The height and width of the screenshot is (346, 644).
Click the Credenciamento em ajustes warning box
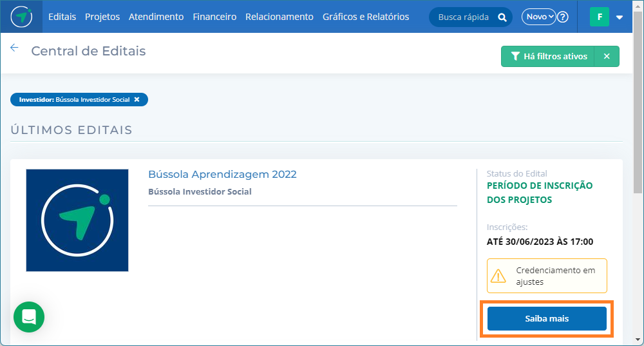(x=547, y=276)
